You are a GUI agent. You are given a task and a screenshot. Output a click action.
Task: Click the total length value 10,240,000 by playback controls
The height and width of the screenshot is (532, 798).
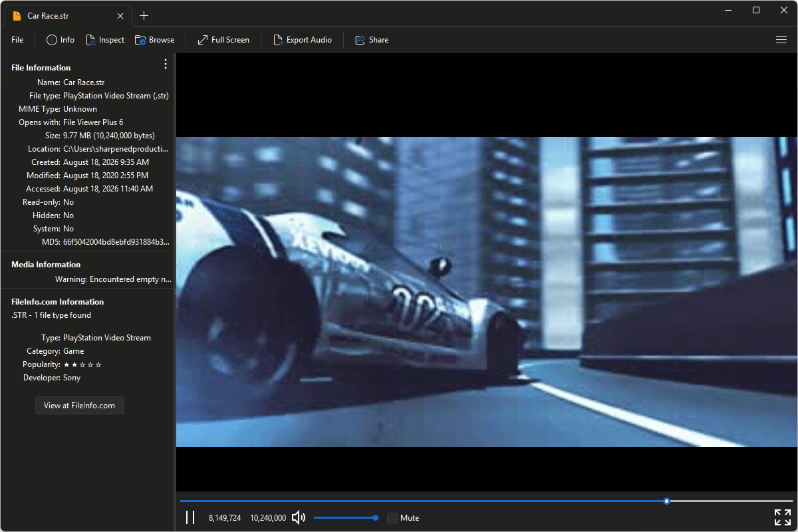coord(268,517)
